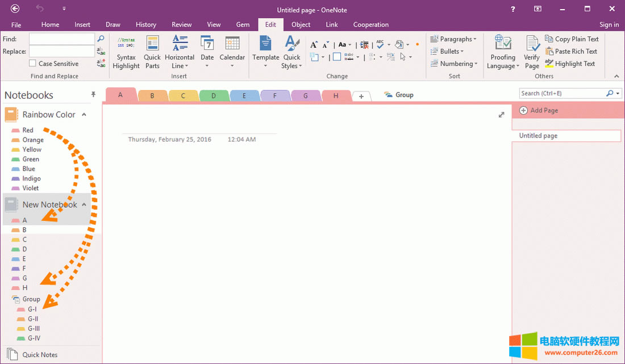The width and height of the screenshot is (625, 364).
Task: Switch to the Gem ribbon tab
Action: (243, 24)
